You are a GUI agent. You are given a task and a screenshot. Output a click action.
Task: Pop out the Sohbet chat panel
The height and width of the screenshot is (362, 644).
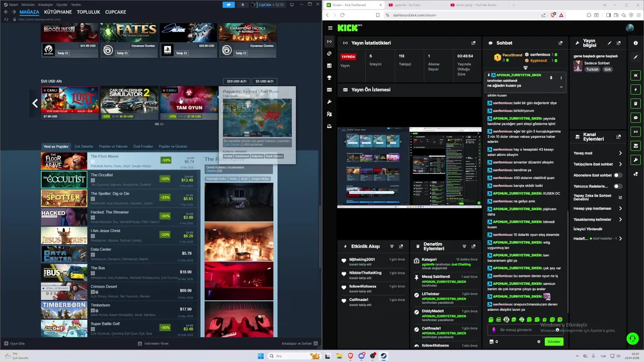[560, 43]
